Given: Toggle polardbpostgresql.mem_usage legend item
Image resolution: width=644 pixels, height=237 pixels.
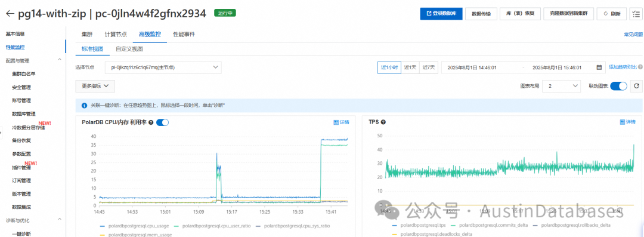Looking at the screenshot, I should point(135,235).
